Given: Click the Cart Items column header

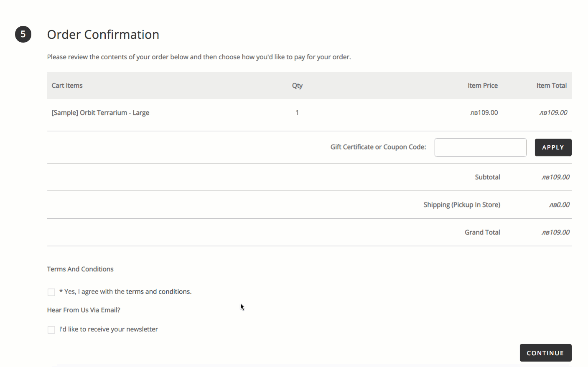Looking at the screenshot, I should 67,85.
